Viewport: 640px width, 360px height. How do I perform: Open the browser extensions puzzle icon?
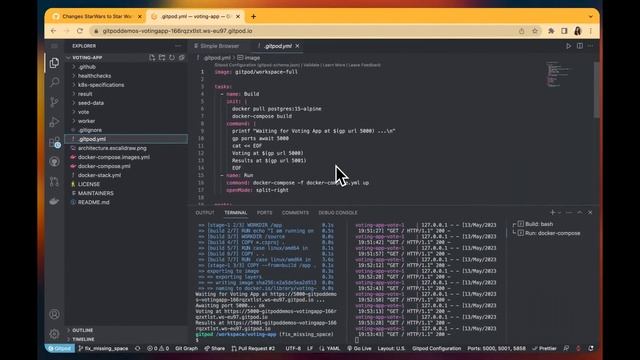(551, 31)
